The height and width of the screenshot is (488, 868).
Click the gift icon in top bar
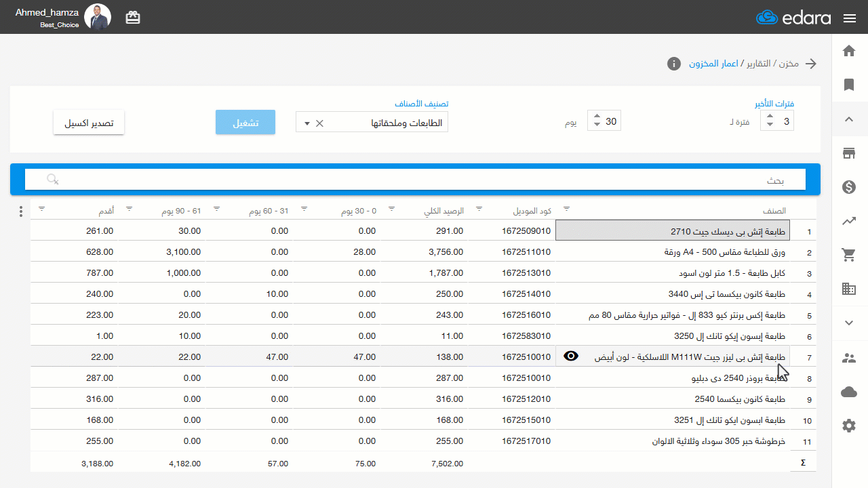tap(133, 18)
